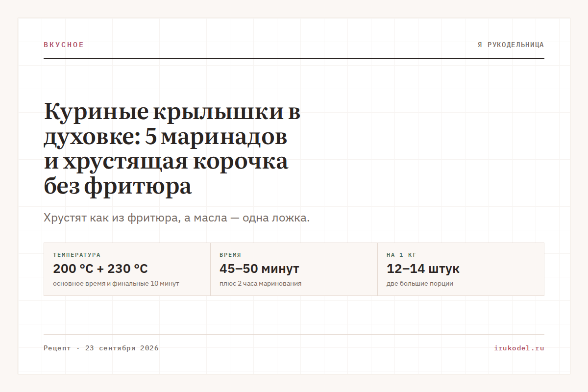This screenshot has height=392, width=588.
Task: Click the ВКУСНОЕ category label
Action: pos(64,45)
